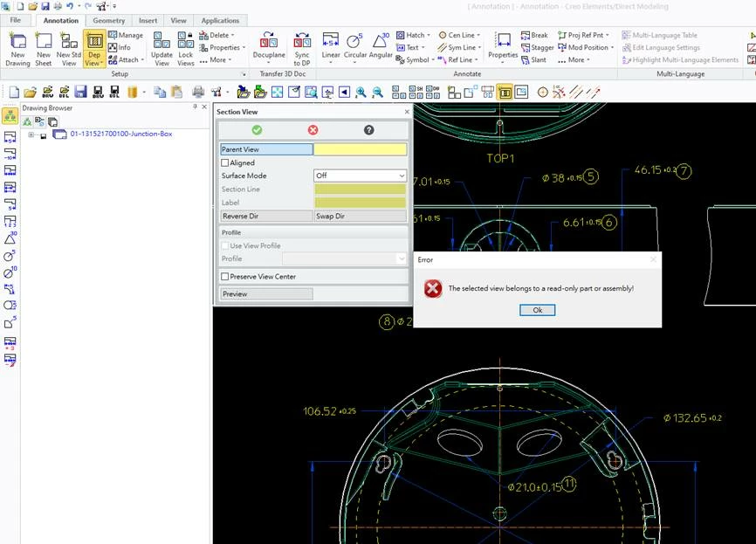This screenshot has height=544, width=756.
Task: Click the red cancel icon in Section View
Action: [313, 130]
